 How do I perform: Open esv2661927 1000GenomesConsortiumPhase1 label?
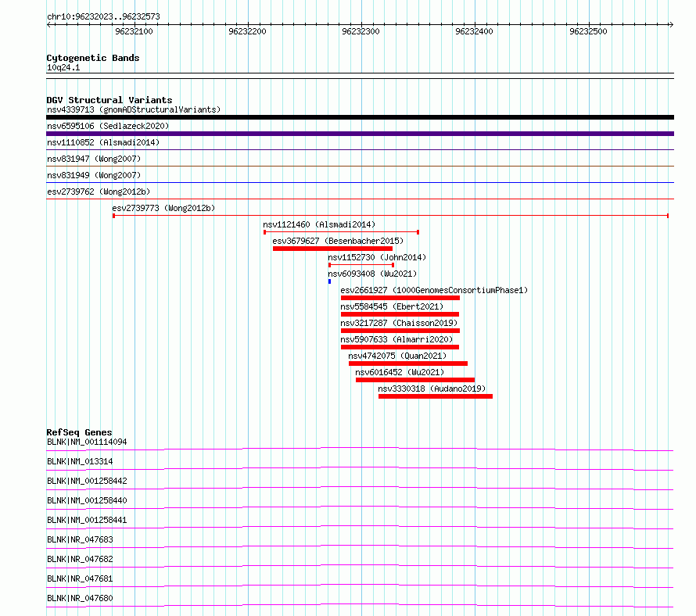point(434,290)
